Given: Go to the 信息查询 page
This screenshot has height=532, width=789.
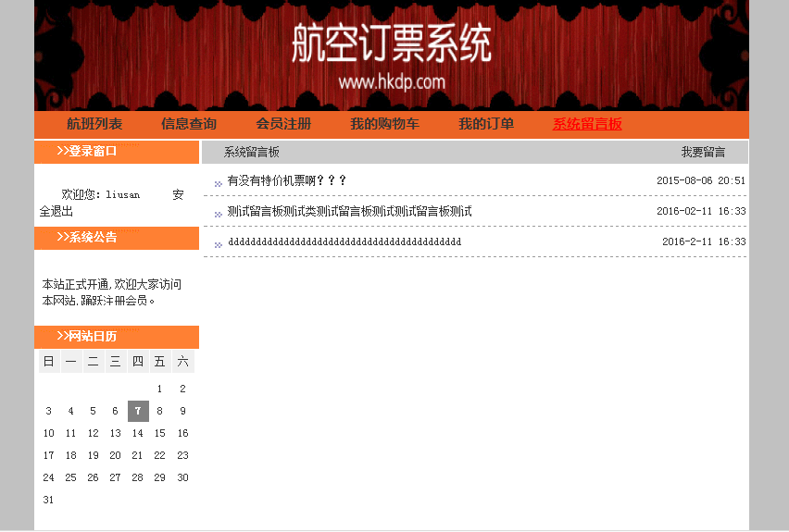Looking at the screenshot, I should click(189, 124).
